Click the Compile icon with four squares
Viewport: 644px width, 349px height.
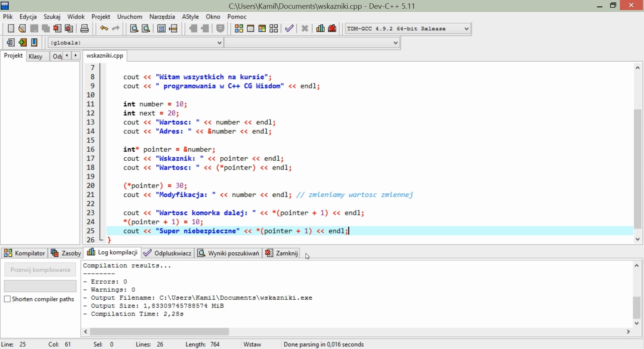(239, 29)
